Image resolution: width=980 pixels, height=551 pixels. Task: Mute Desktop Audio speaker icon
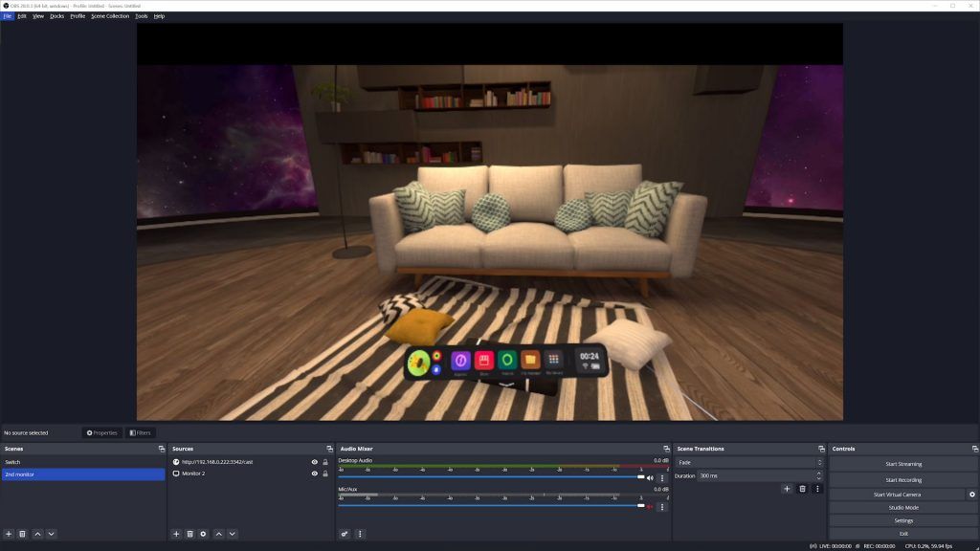(650, 478)
